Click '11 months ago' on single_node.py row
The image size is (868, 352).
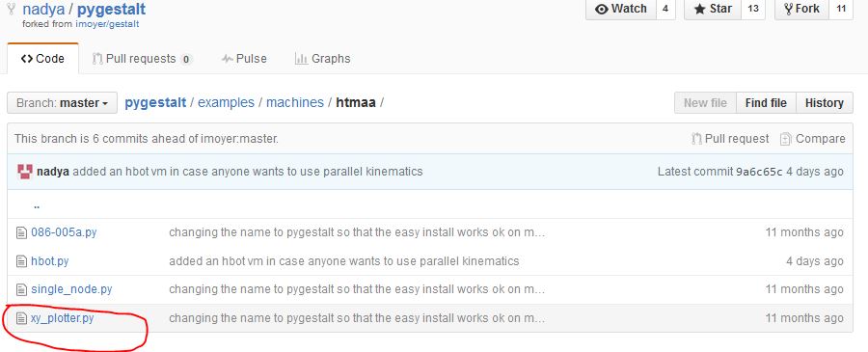coord(804,289)
